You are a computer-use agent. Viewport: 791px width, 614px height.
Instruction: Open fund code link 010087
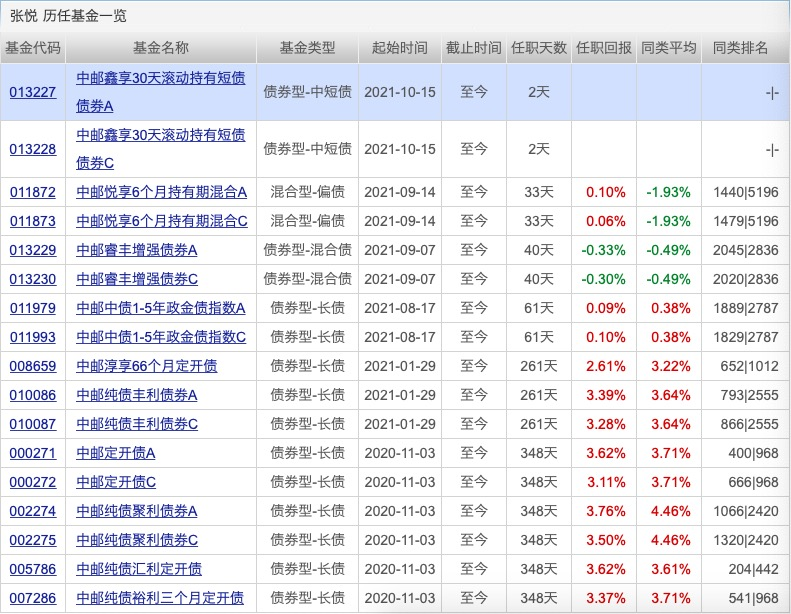point(33,424)
